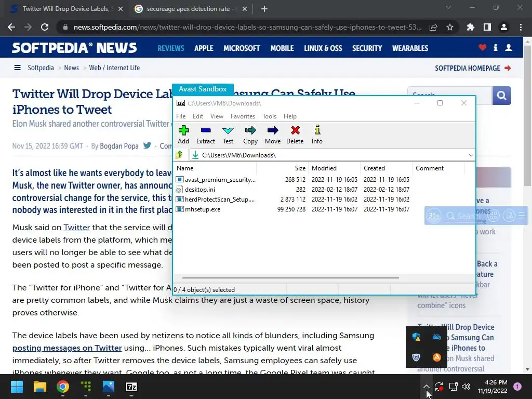Open the Tools menu in 7-Zip

[270, 116]
